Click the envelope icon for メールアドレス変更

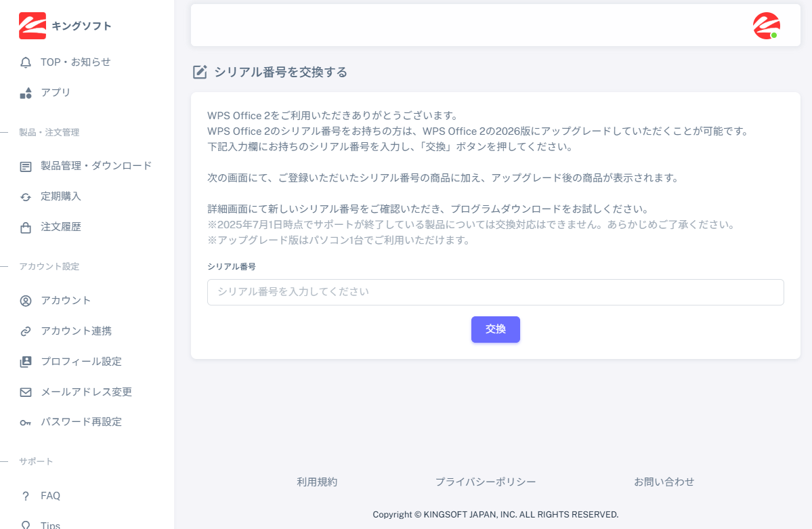(x=26, y=392)
